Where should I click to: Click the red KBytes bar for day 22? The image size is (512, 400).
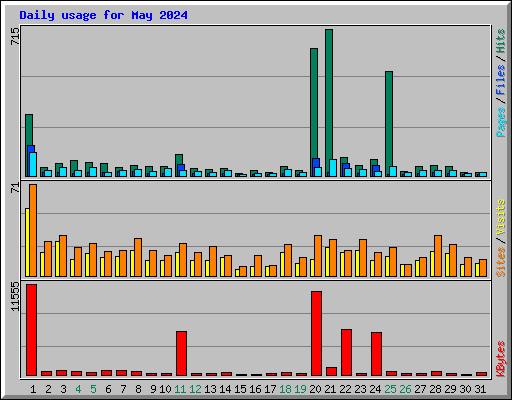point(346,352)
